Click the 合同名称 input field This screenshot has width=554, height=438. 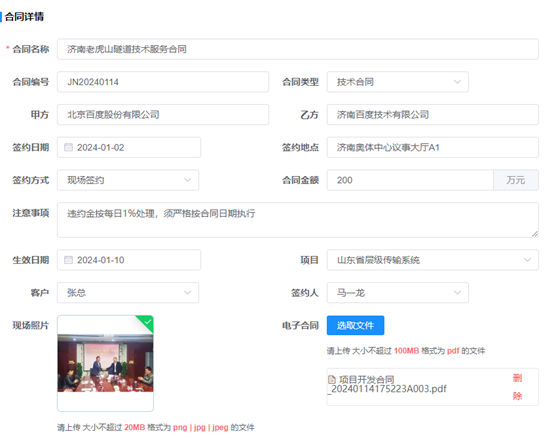[x=298, y=49]
